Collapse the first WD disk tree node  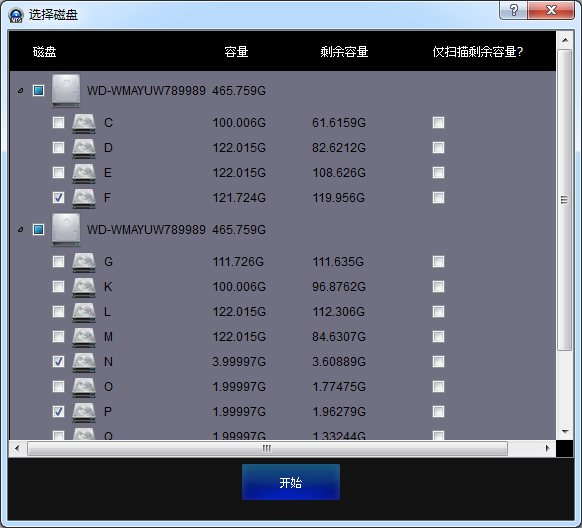coord(21,91)
